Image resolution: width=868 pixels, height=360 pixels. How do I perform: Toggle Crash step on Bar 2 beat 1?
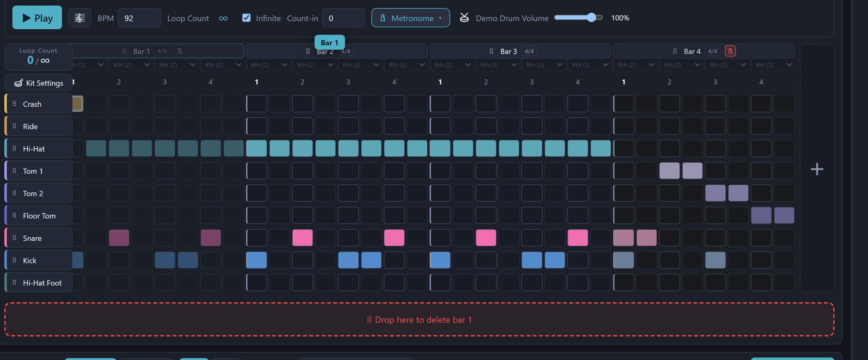point(256,104)
